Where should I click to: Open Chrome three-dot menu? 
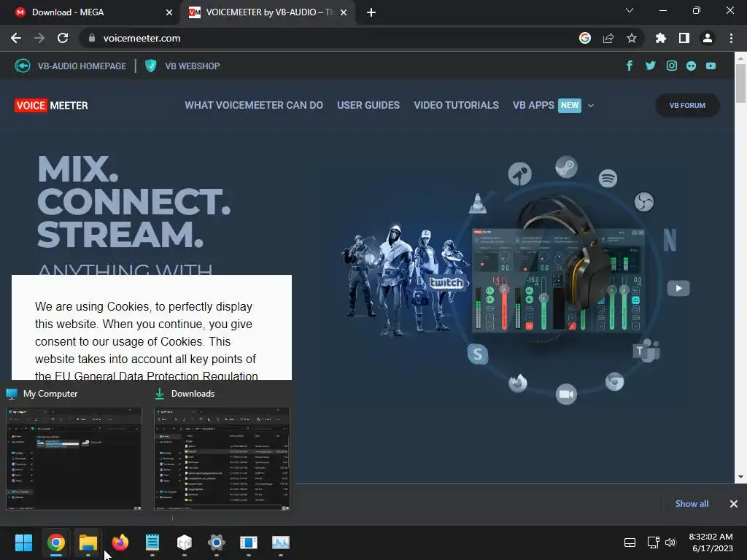(731, 38)
